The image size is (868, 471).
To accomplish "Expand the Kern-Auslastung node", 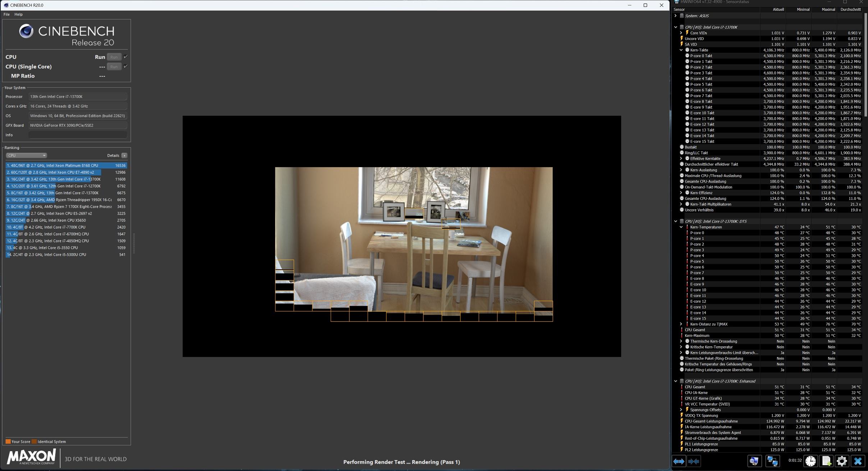I will click(x=681, y=170).
